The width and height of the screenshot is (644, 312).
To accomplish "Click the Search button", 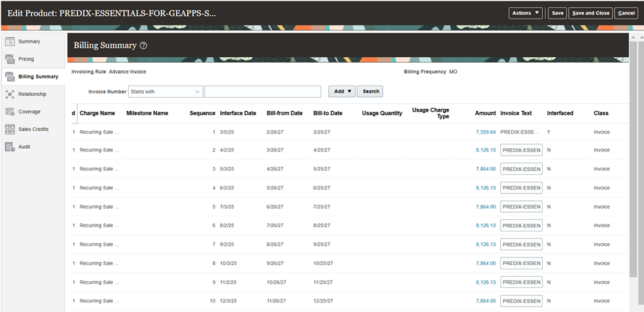I will (370, 92).
